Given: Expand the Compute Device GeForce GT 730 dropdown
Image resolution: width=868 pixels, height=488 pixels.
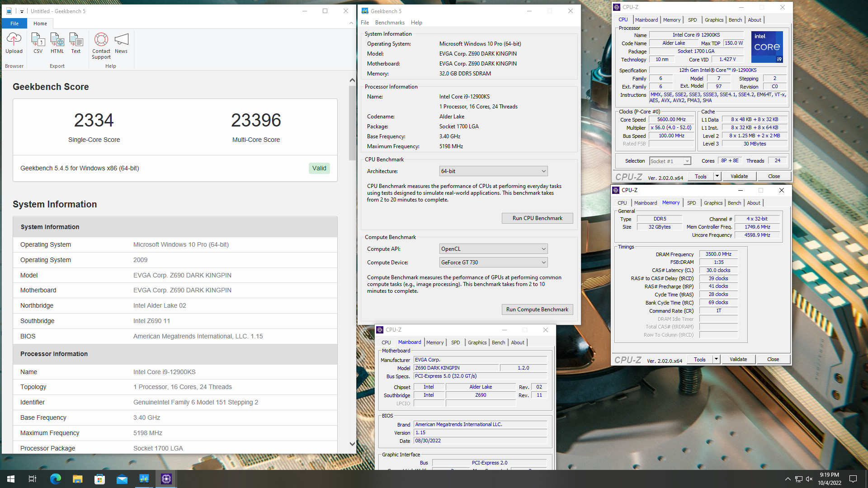Looking at the screenshot, I should (493, 263).
